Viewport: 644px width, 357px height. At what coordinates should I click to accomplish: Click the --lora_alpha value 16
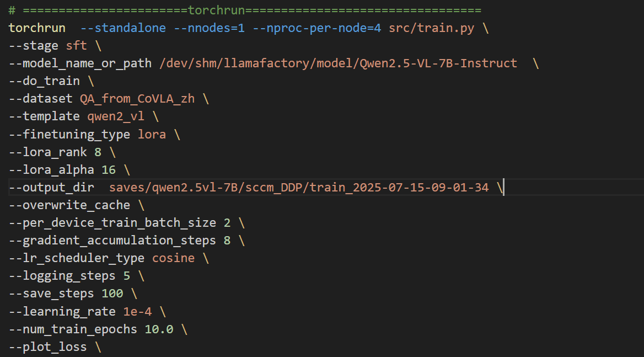pos(108,169)
